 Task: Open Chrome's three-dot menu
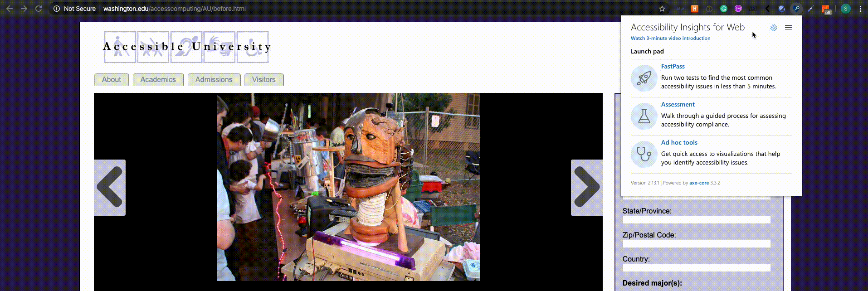860,9
